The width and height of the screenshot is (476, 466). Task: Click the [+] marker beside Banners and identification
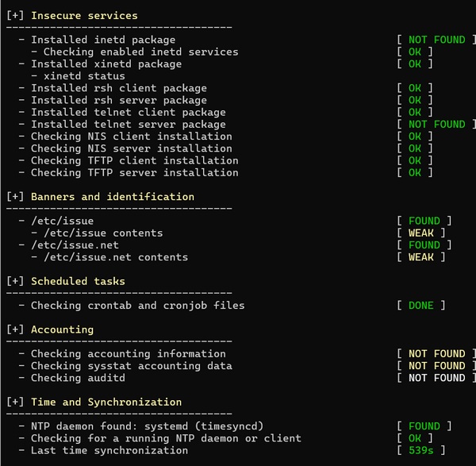[15, 196]
